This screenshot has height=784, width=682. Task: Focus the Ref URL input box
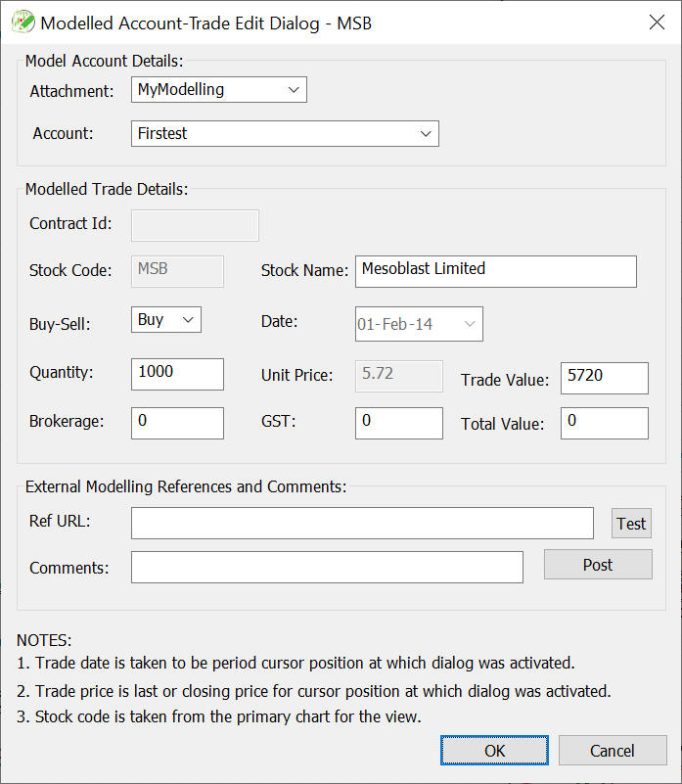tap(362, 523)
